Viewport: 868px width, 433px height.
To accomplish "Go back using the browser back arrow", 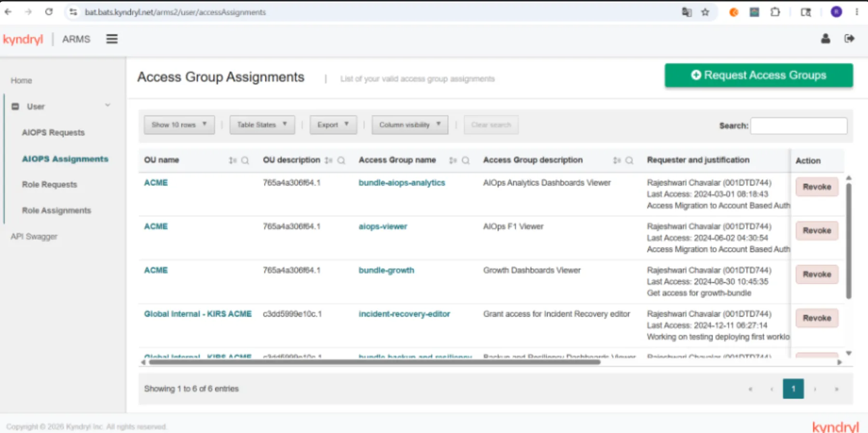I will coord(8,12).
